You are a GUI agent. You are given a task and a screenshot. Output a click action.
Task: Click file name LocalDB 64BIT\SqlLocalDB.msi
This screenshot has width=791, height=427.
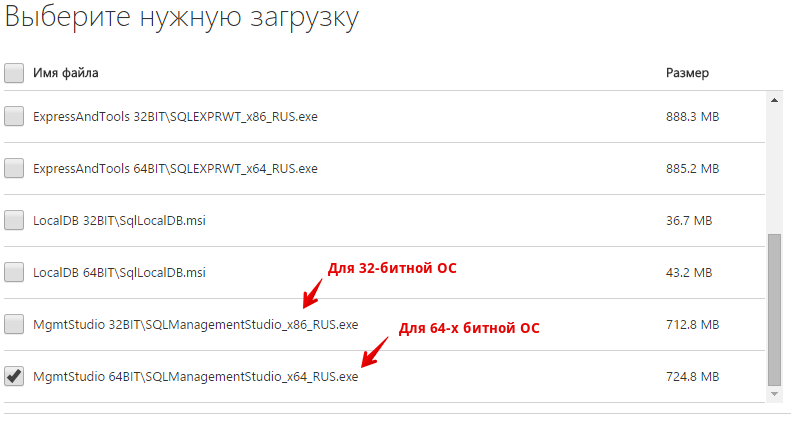120,273
